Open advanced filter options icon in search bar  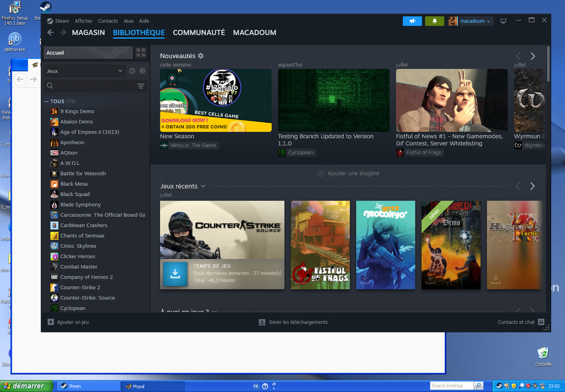pyautogui.click(x=141, y=85)
